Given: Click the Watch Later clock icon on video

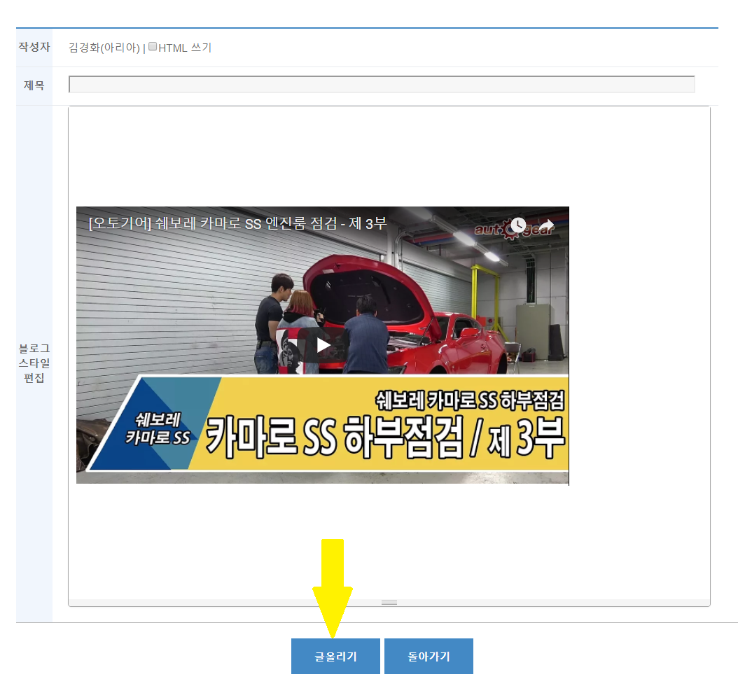Looking at the screenshot, I should 518,225.
